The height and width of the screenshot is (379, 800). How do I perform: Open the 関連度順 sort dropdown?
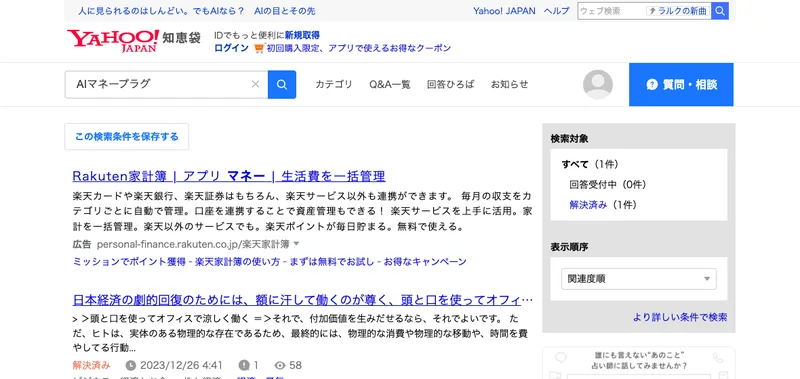pos(639,279)
